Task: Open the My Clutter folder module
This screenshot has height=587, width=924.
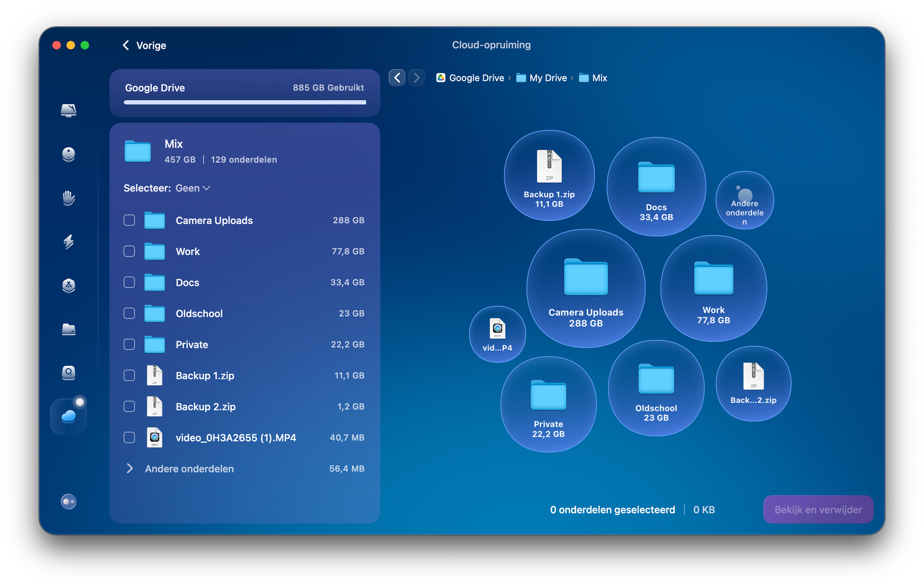Action: tap(68, 330)
